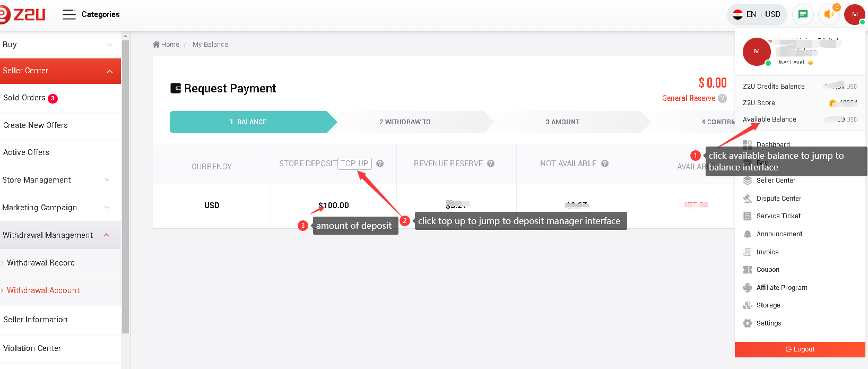The width and height of the screenshot is (868, 369).
Task: Open Sold Orders in sidebar
Action: tap(24, 98)
